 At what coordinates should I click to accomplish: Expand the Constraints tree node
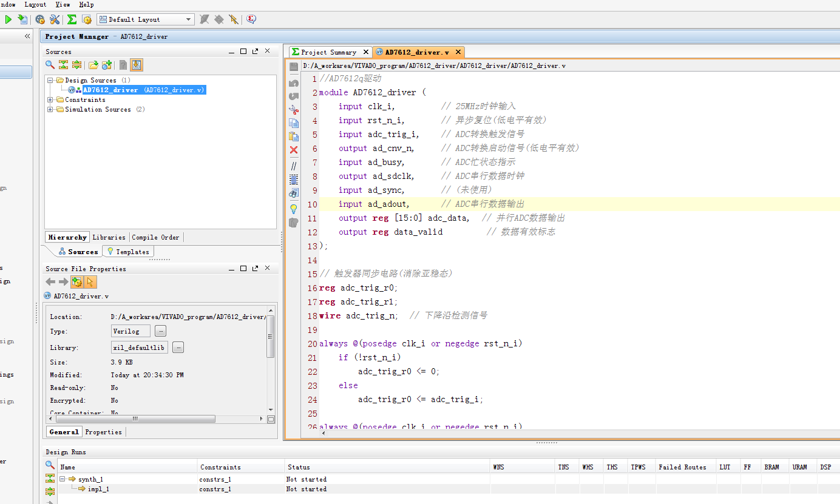(x=50, y=99)
